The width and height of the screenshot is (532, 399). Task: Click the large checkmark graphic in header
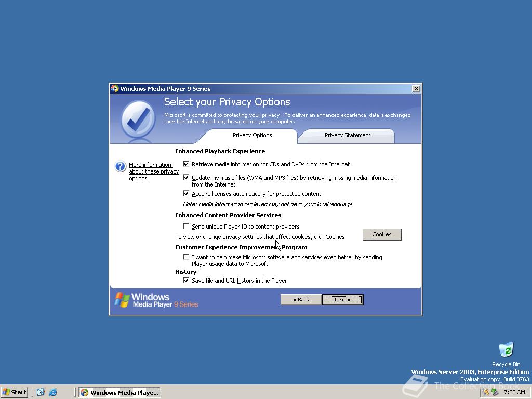point(138,119)
